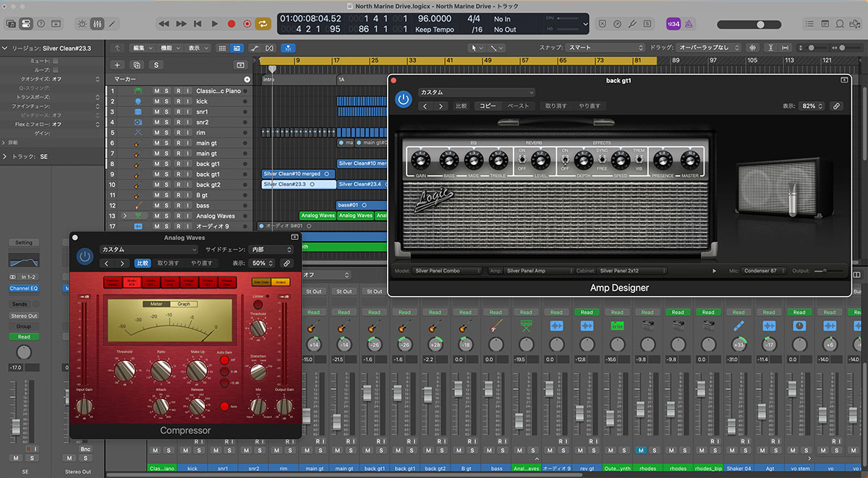Viewport: 868px width, 478px height.
Task: Open the Amp Designer Model dropdown
Action: click(447, 271)
